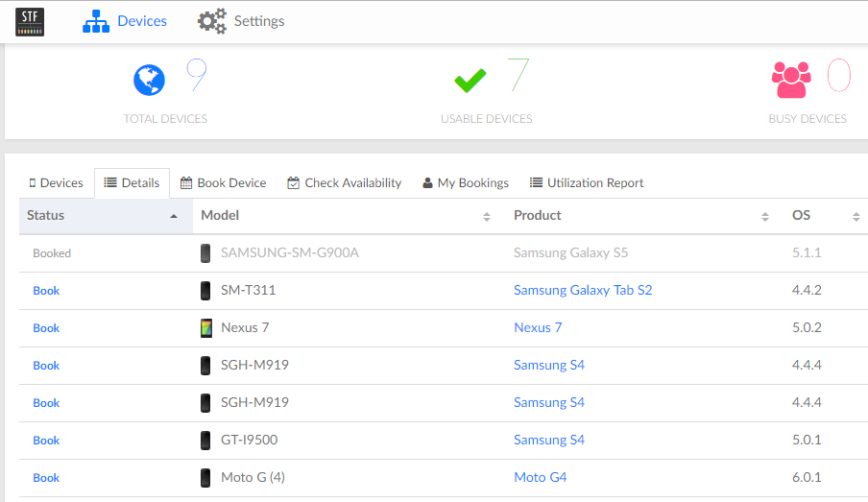Open the Devices network icon in navbar
Image resolution: width=868 pixels, height=502 pixels.
(x=96, y=21)
